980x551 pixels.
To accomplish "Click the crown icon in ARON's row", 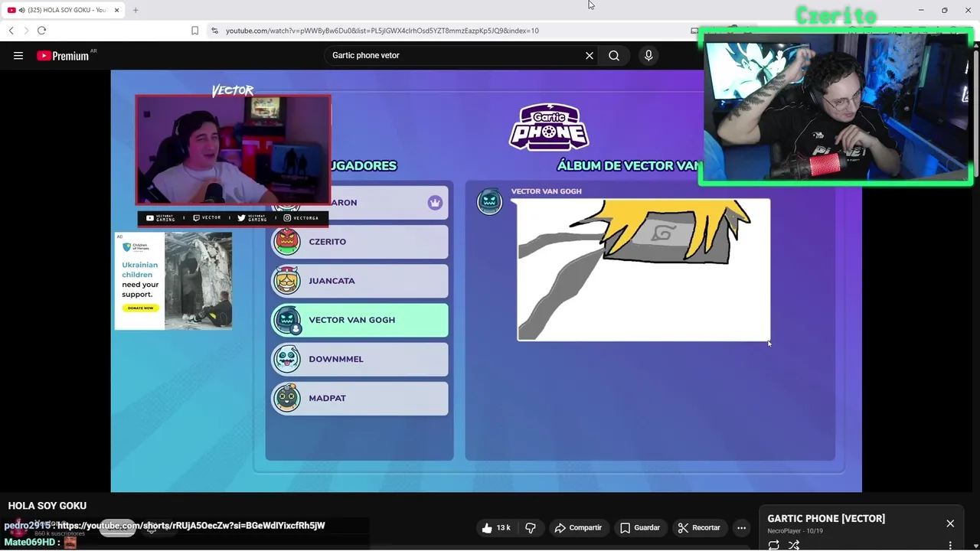I will [x=435, y=203].
